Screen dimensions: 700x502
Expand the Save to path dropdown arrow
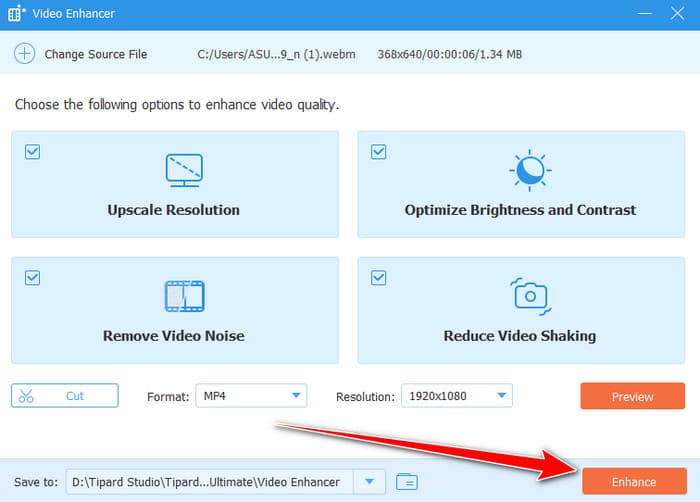372,482
